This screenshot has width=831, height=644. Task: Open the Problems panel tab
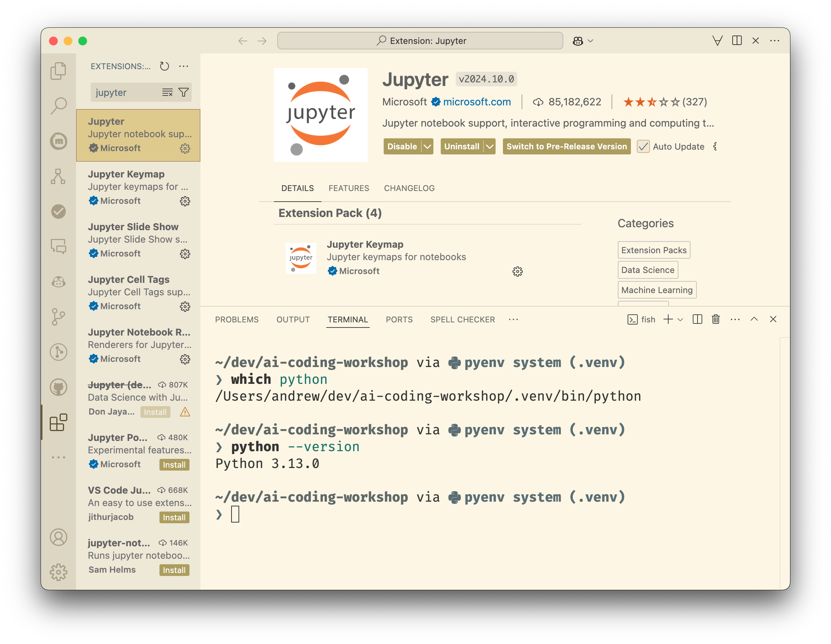point(237,319)
